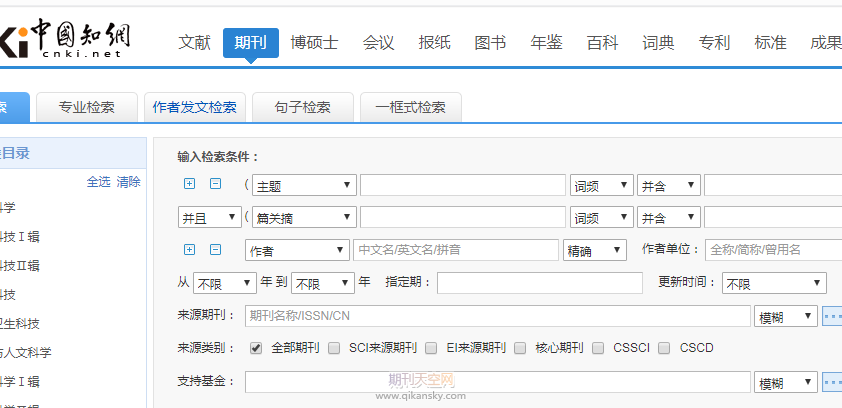Enable the SCI来源期刊 checkbox
842x408 pixels.
(334, 348)
